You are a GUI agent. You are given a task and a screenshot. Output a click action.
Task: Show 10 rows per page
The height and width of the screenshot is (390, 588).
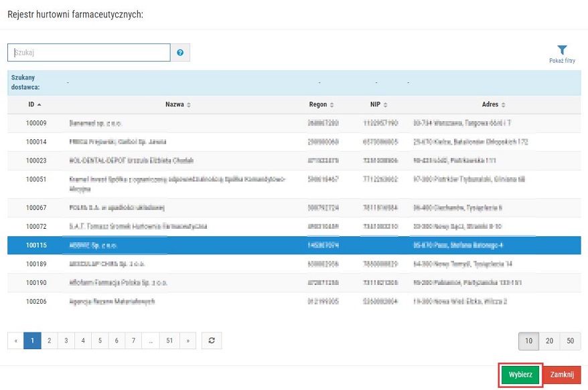[x=529, y=341]
